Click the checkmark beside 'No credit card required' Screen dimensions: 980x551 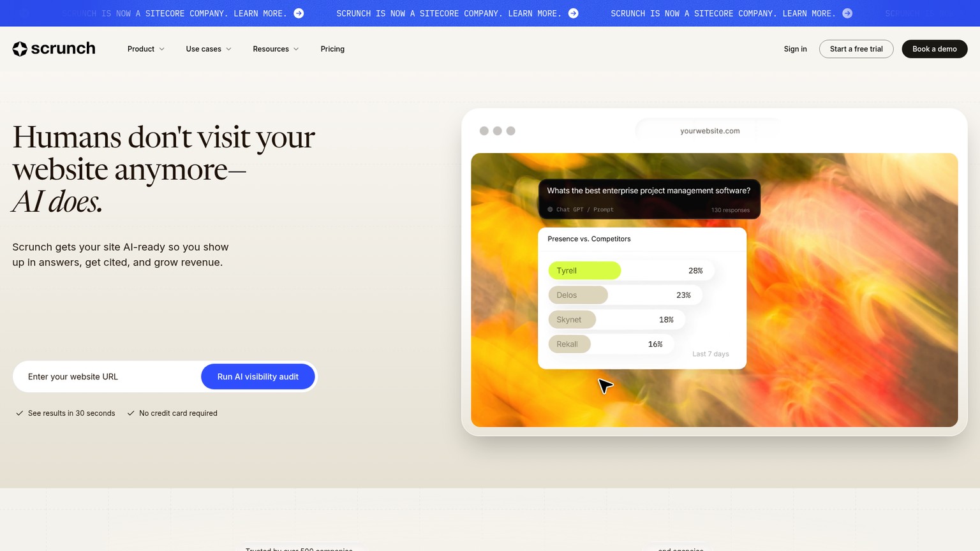point(131,413)
